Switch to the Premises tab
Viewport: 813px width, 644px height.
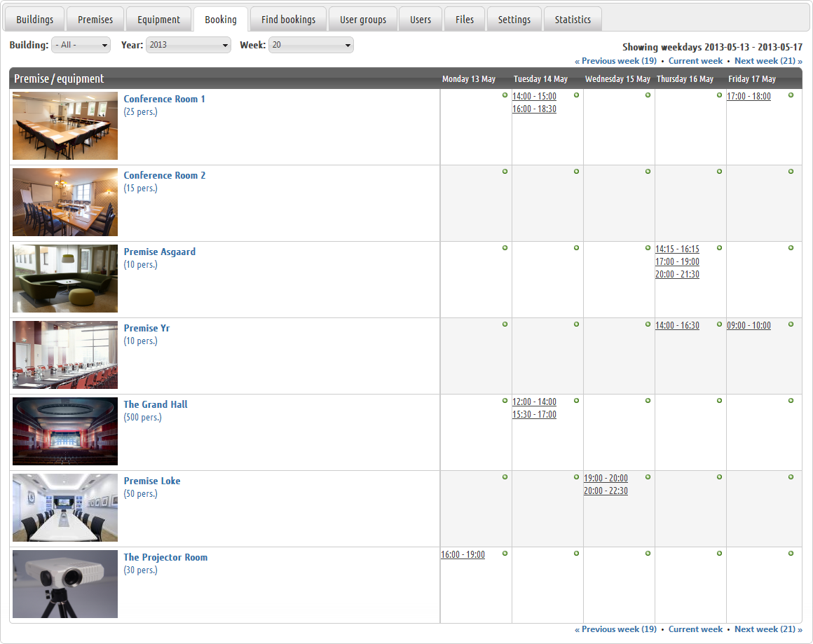(x=95, y=19)
